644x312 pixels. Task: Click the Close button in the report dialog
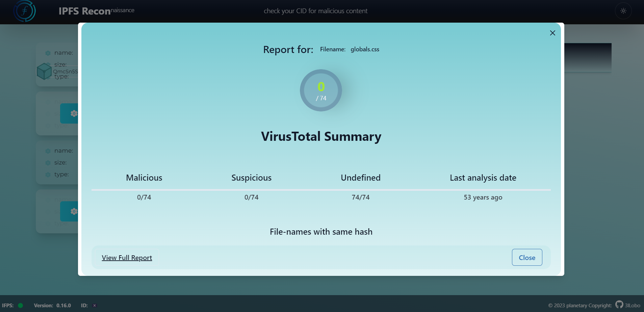tap(527, 257)
